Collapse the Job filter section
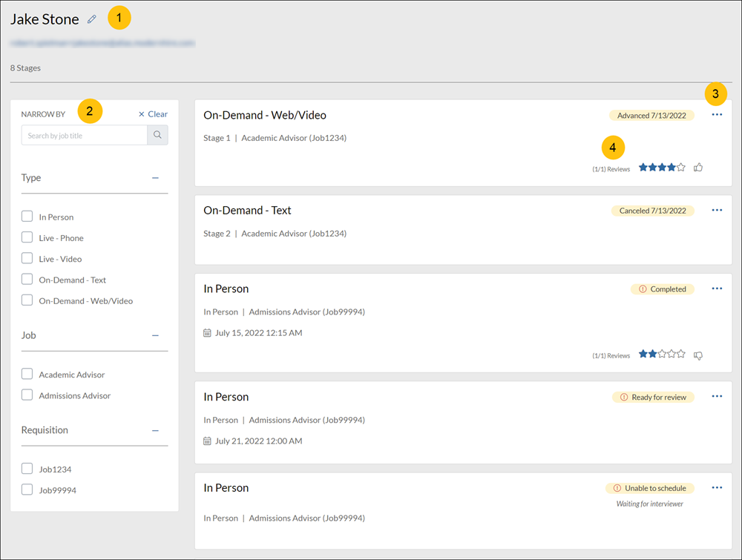Screen dimensions: 742x560 tap(155, 335)
